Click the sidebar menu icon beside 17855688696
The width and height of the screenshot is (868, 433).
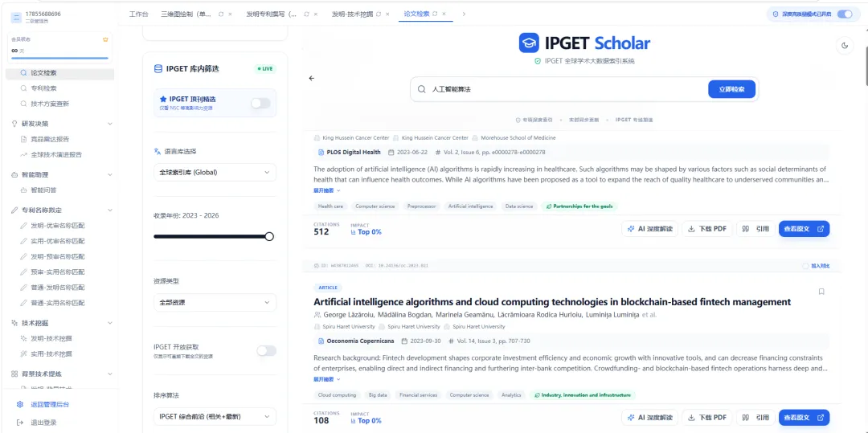[x=15, y=17]
